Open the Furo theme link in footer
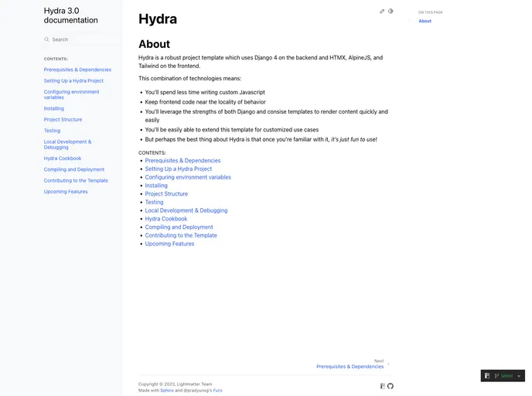The height and width of the screenshot is (396, 532). (x=218, y=391)
